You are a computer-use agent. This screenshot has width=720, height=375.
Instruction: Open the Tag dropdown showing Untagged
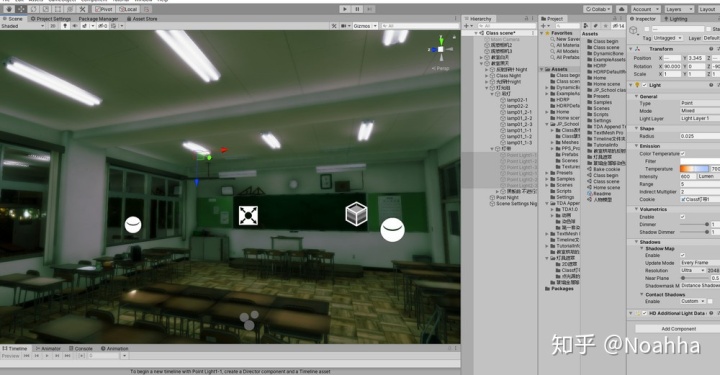669,38
